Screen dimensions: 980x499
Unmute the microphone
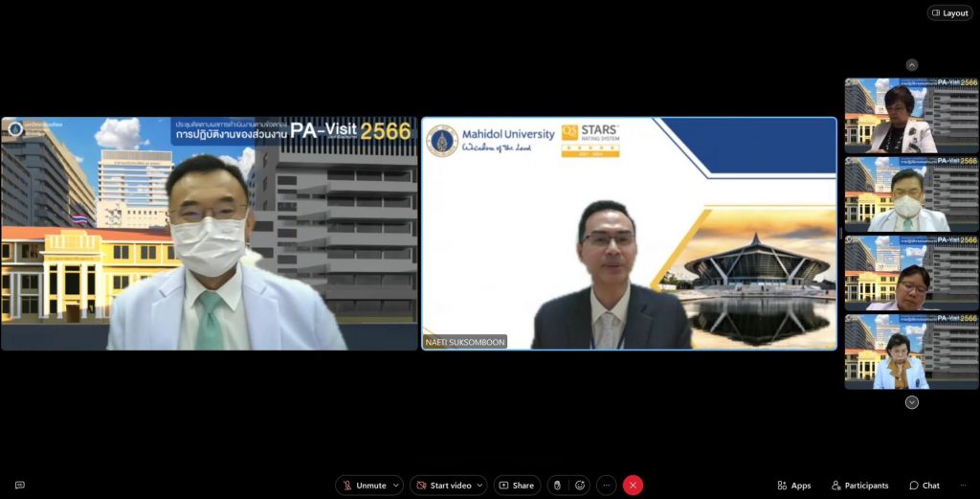pyautogui.click(x=363, y=486)
